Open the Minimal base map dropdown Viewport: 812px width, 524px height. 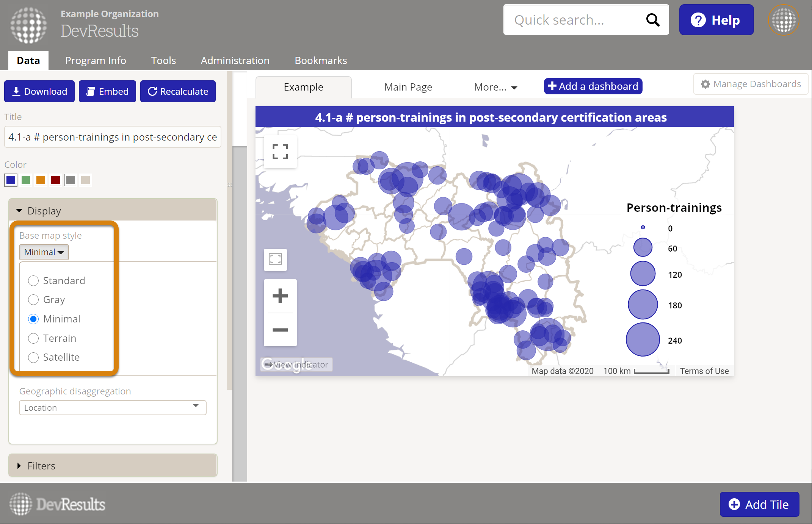pos(44,252)
